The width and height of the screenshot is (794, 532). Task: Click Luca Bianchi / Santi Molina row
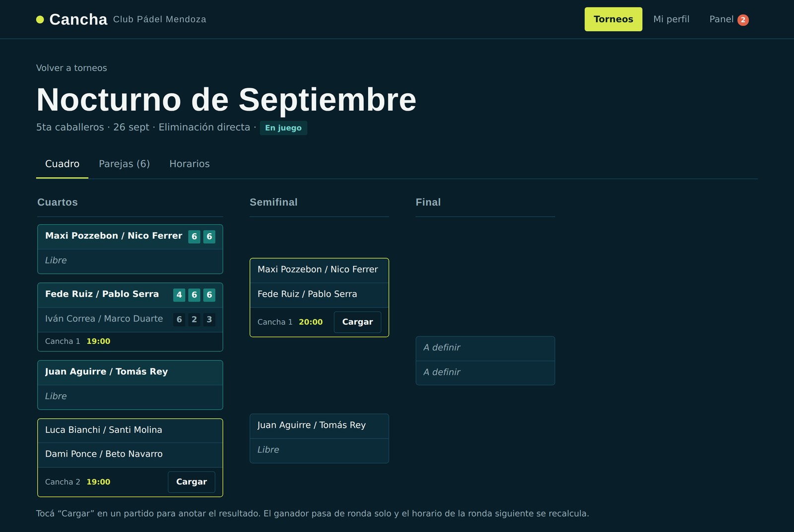[130, 430]
